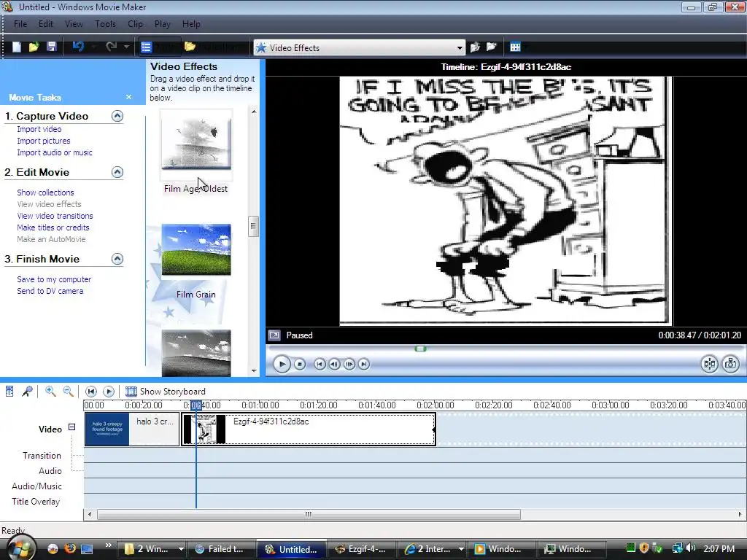Select the Film Grain effect thumbnail
The image size is (747, 560).
click(196, 249)
